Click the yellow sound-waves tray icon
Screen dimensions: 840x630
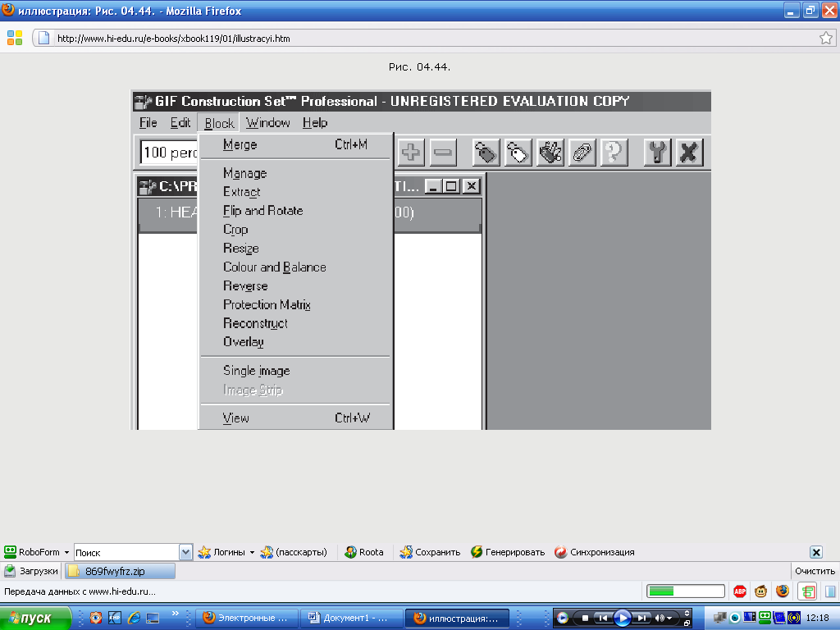click(x=794, y=618)
